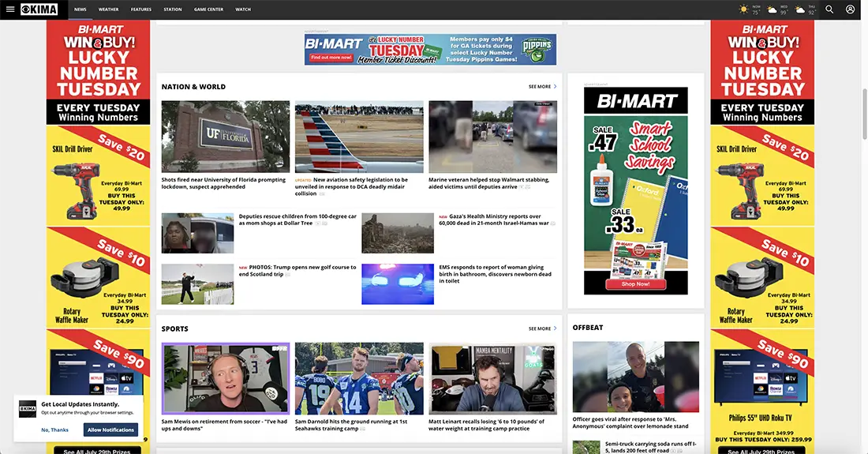The image size is (868, 454).
Task: Click the Sports section heading
Action: pos(175,328)
